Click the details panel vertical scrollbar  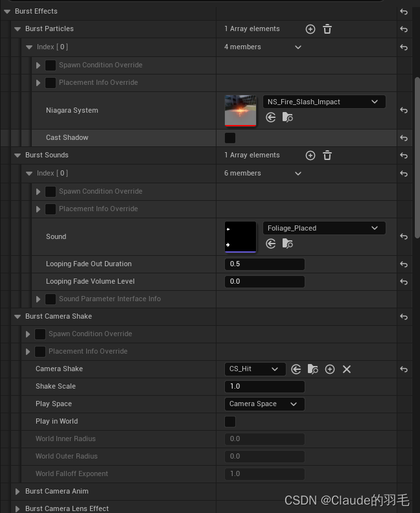[417, 157]
